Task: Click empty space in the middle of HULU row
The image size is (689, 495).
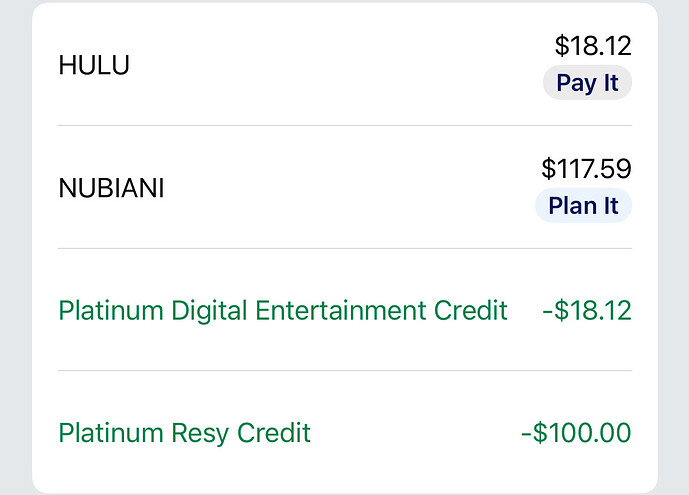Action: coord(330,65)
